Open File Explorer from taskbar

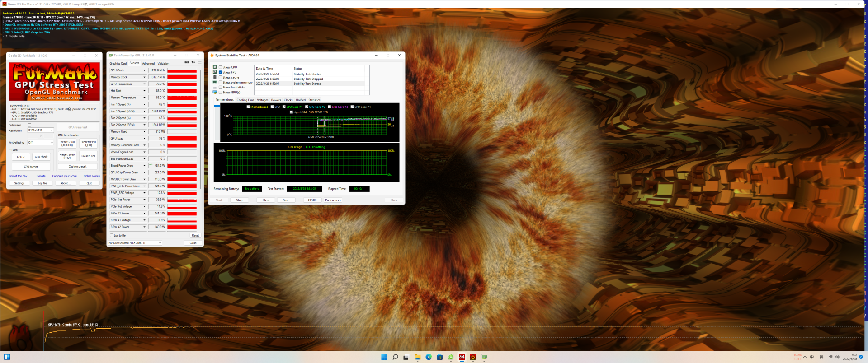pos(417,357)
